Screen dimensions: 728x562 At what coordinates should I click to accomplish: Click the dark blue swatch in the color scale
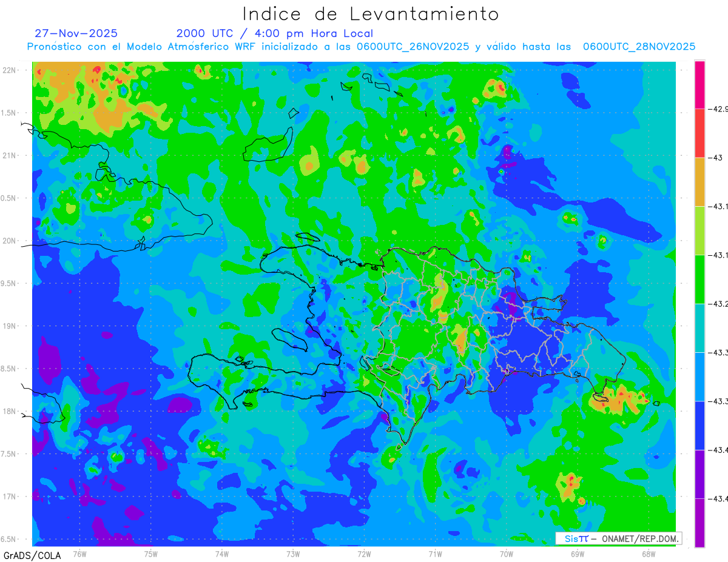[699, 425]
